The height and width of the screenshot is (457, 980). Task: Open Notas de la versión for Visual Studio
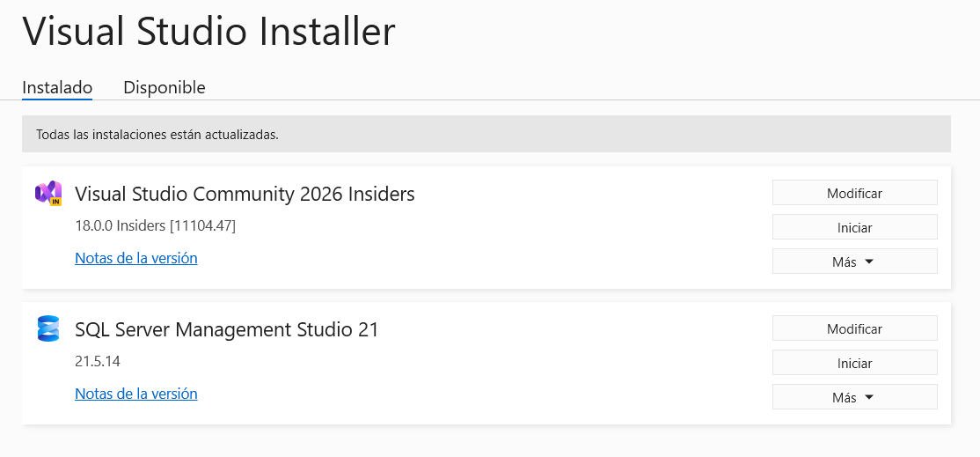coord(136,258)
